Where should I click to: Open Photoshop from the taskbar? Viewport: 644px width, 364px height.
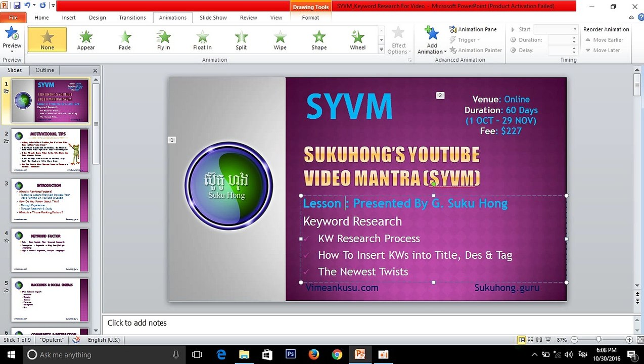[291, 354]
